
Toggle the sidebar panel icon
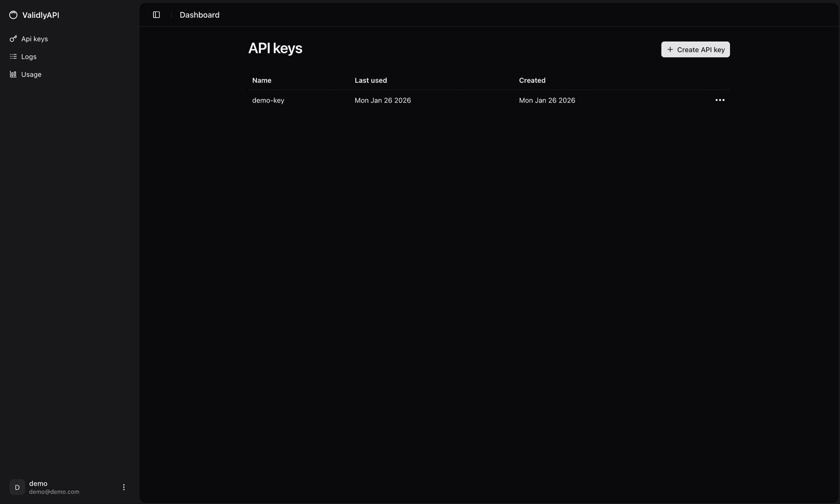tap(156, 15)
